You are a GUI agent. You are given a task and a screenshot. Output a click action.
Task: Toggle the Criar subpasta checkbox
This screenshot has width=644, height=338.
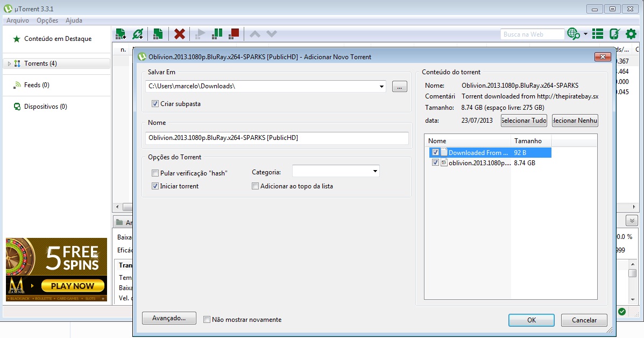pos(155,104)
